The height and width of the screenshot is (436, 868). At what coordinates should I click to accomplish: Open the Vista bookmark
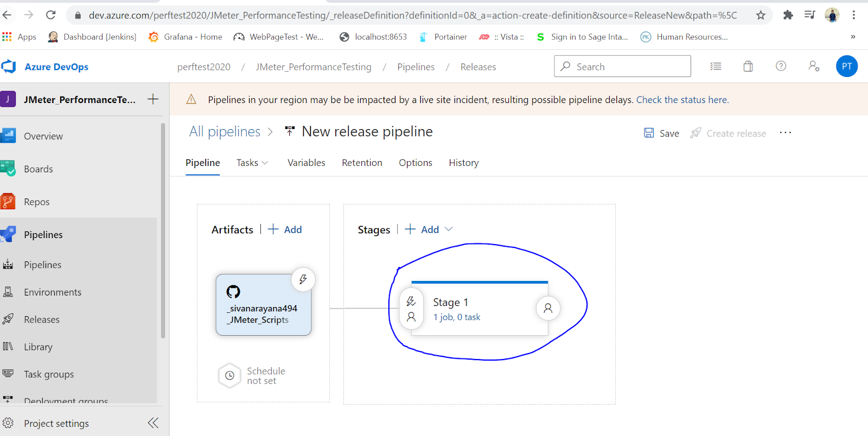pyautogui.click(x=502, y=37)
